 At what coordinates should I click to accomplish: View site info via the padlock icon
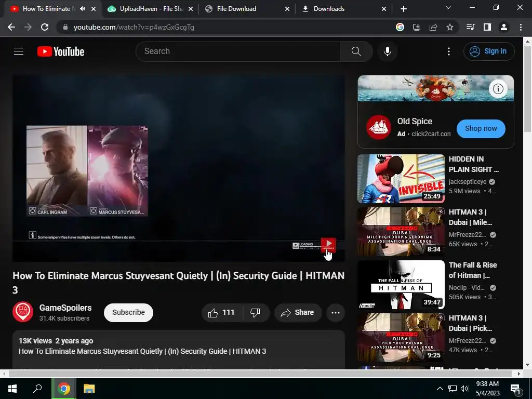point(65,27)
